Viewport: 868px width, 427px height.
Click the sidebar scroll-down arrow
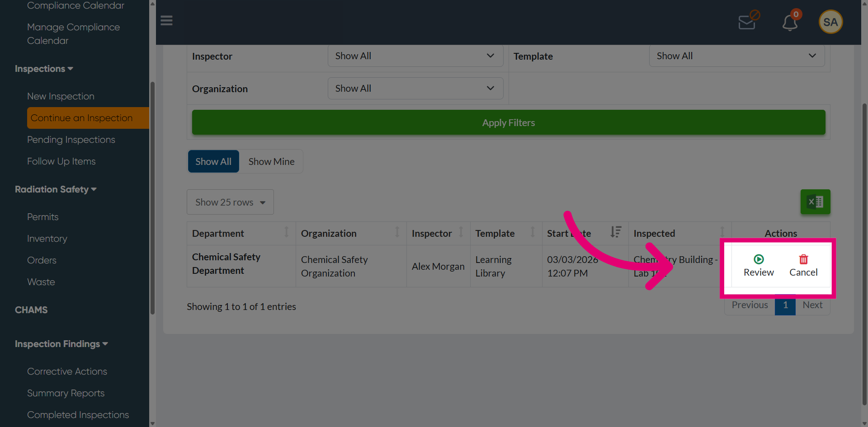(x=152, y=423)
